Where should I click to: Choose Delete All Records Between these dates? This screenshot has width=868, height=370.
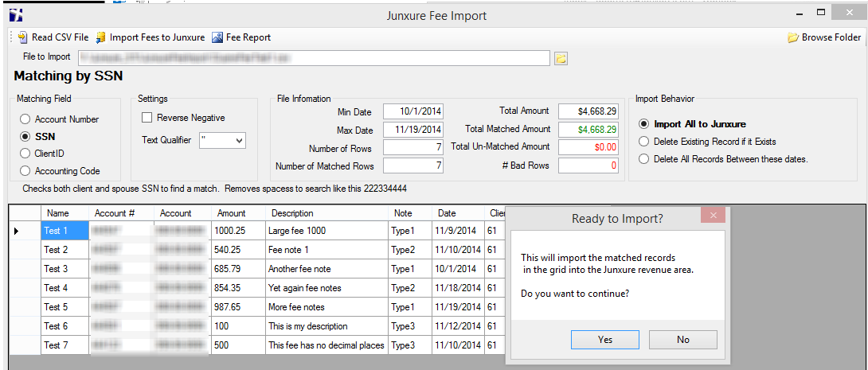click(643, 159)
